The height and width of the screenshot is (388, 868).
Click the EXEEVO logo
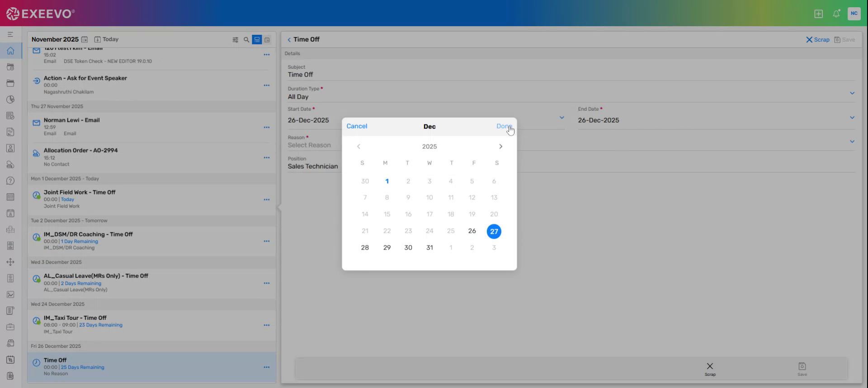(x=40, y=14)
